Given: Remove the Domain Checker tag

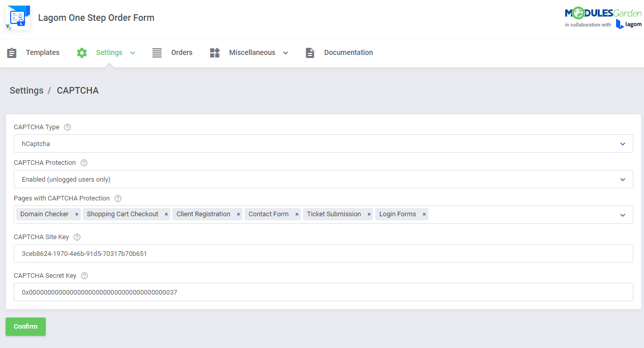Looking at the screenshot, I should 77,214.
